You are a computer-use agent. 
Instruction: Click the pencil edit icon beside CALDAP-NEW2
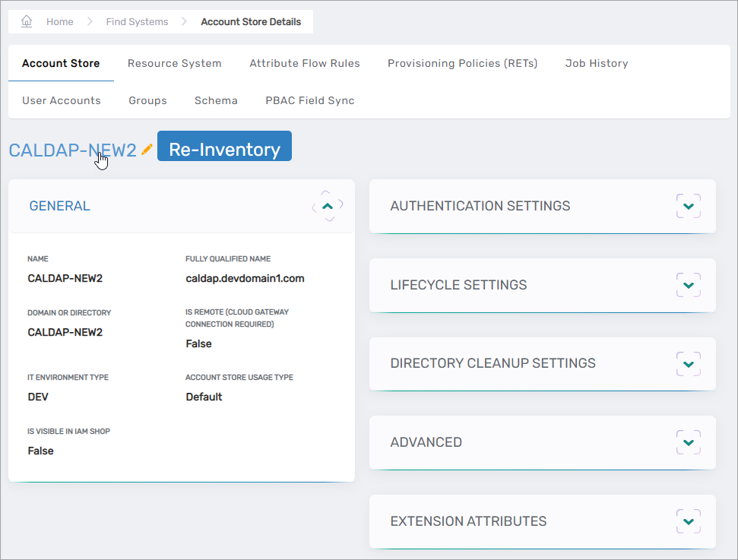pos(147,150)
